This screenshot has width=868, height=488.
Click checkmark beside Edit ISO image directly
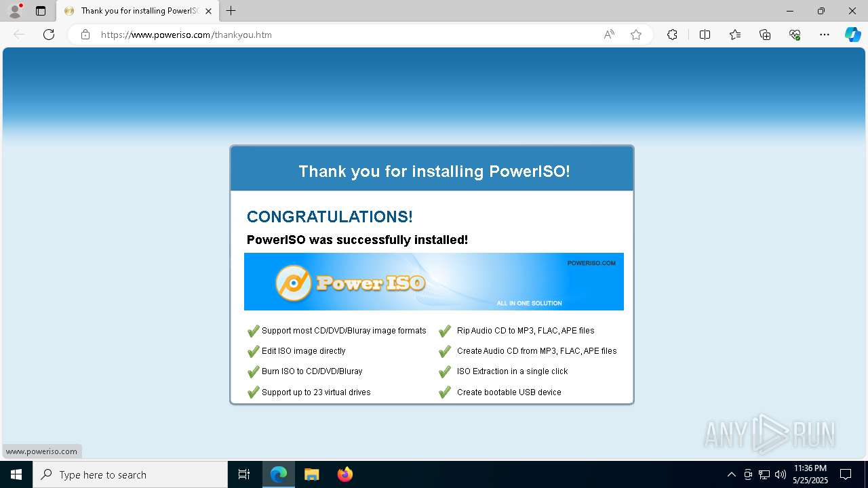(x=253, y=351)
